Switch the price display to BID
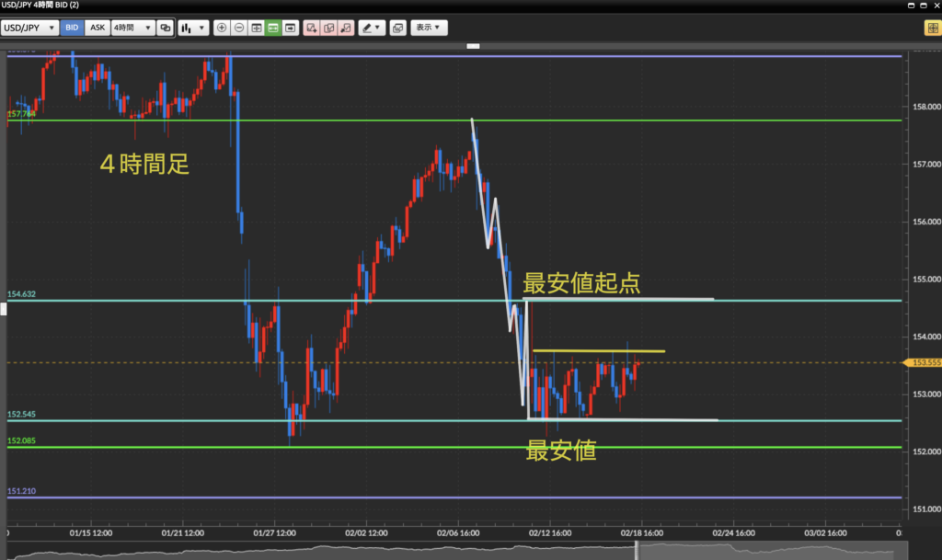942x560 pixels. (x=72, y=28)
